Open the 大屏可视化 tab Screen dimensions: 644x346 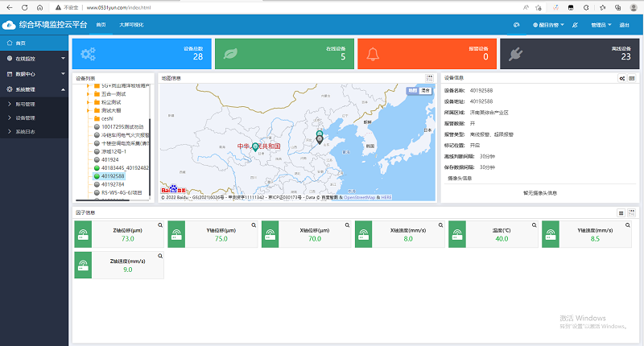click(131, 25)
